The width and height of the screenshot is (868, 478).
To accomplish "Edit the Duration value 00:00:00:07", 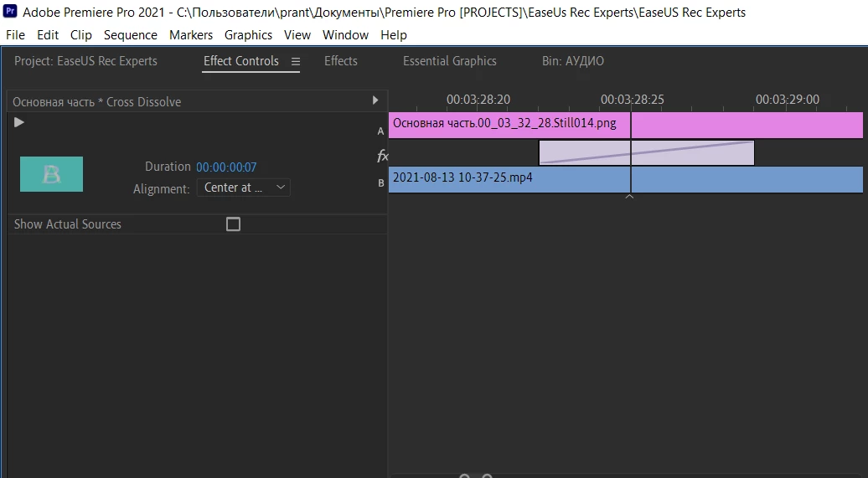I will click(226, 167).
